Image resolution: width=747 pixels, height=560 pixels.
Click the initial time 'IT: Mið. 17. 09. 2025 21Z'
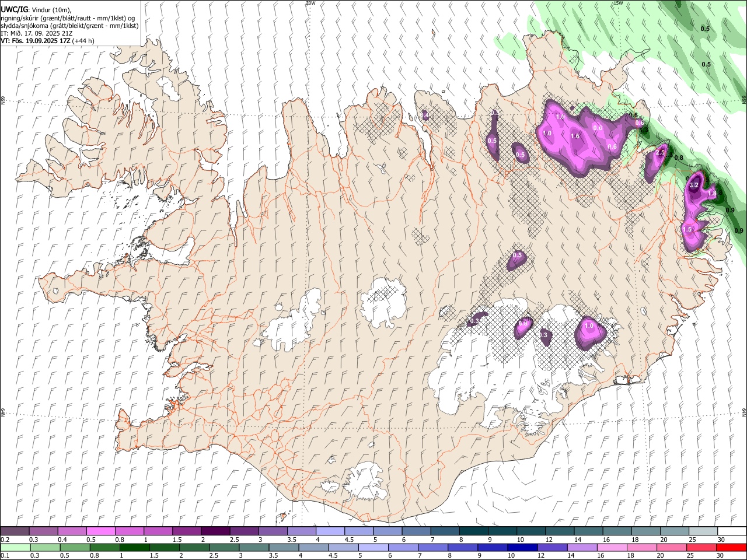pyautogui.click(x=37, y=33)
